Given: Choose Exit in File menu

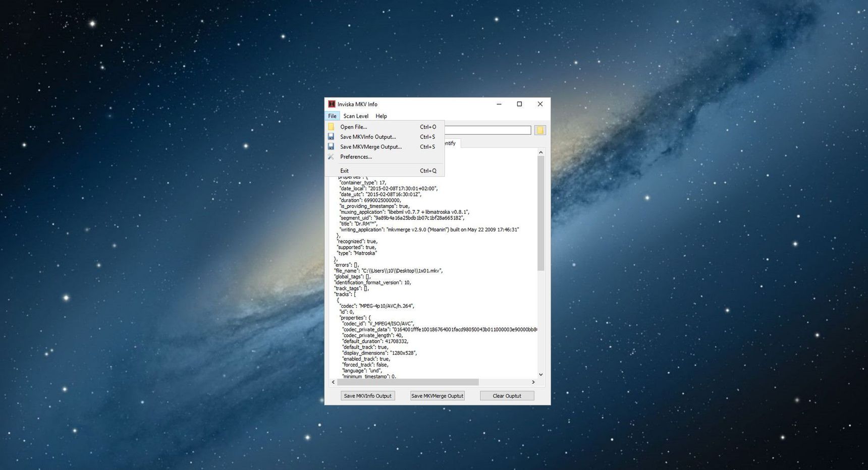Looking at the screenshot, I should [385, 171].
